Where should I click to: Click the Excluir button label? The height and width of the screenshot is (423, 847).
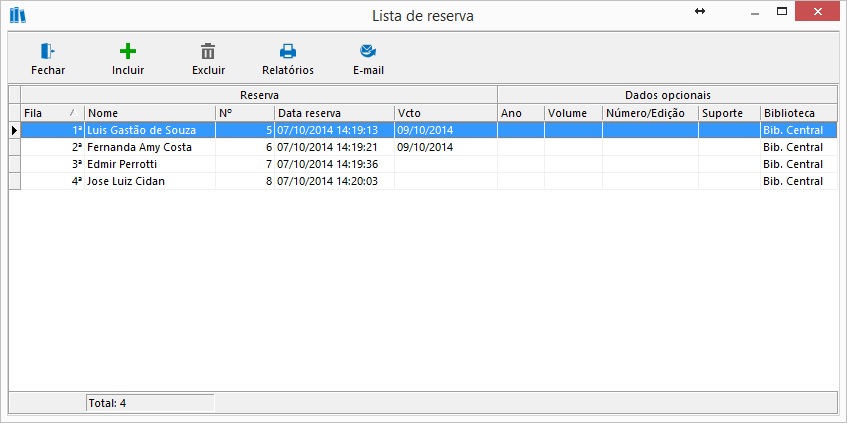(x=209, y=70)
